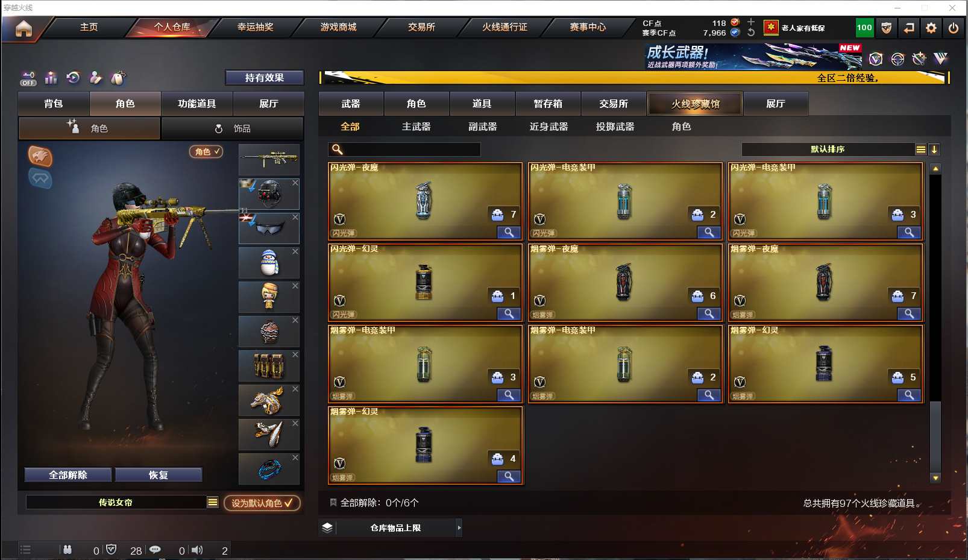Click the power exit icon
The height and width of the screenshot is (560, 968).
[x=953, y=28]
